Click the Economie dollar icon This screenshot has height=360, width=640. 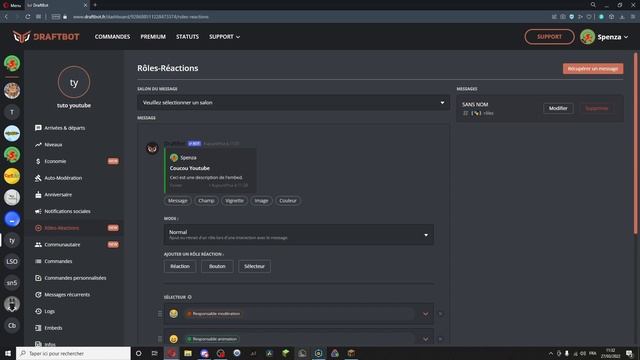[38, 161]
